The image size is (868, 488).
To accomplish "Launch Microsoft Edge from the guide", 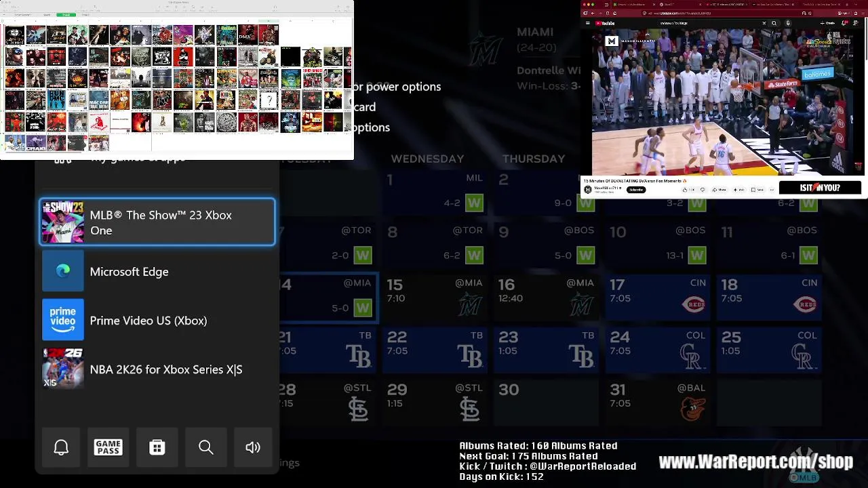I will point(157,271).
